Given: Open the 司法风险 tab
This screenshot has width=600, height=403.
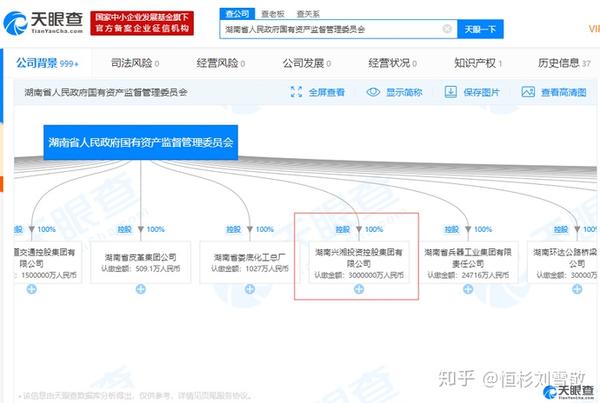Looking at the screenshot, I should coord(135,63).
